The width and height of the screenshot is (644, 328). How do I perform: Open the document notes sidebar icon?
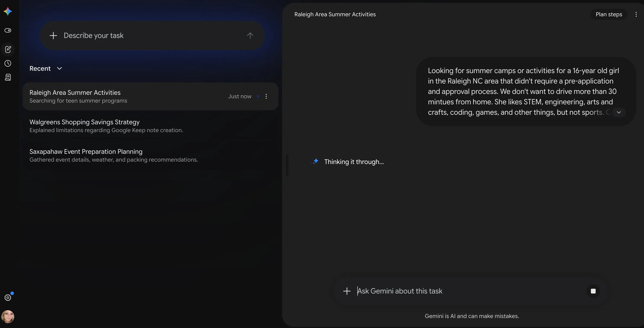[x=8, y=77]
